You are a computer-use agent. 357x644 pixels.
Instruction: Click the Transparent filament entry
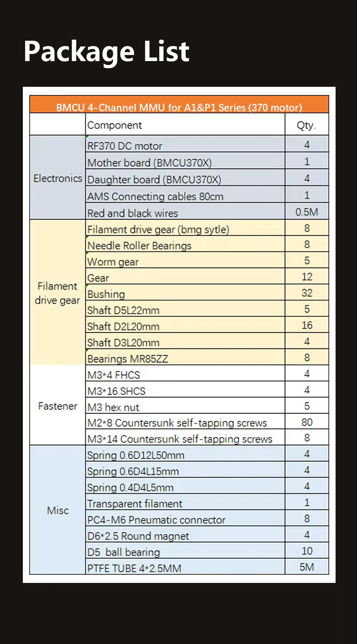pos(135,503)
